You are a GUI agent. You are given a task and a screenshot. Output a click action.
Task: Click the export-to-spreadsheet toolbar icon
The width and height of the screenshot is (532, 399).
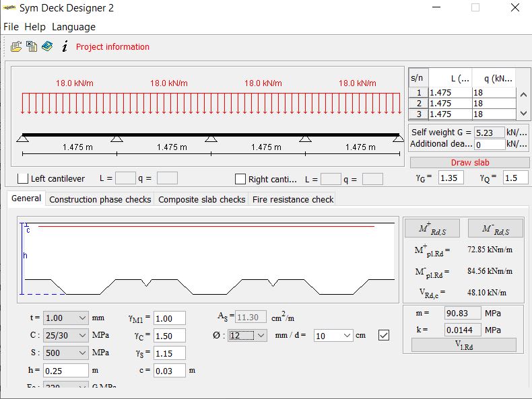click(32, 46)
